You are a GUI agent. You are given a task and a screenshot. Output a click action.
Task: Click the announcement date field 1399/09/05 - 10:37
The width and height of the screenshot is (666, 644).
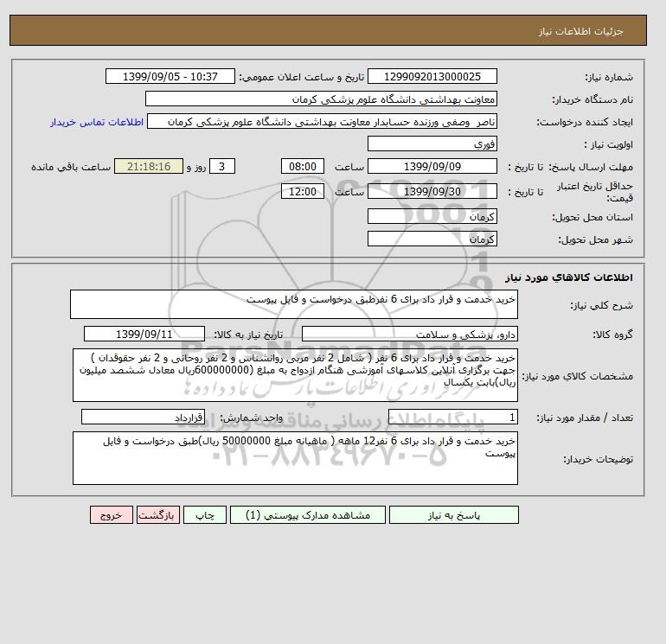tap(170, 77)
